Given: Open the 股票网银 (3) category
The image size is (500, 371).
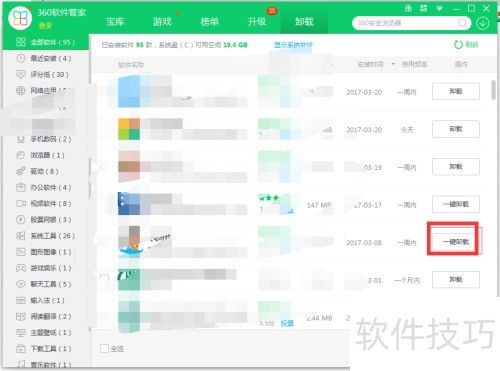Looking at the screenshot, I should pyautogui.click(x=44, y=220).
